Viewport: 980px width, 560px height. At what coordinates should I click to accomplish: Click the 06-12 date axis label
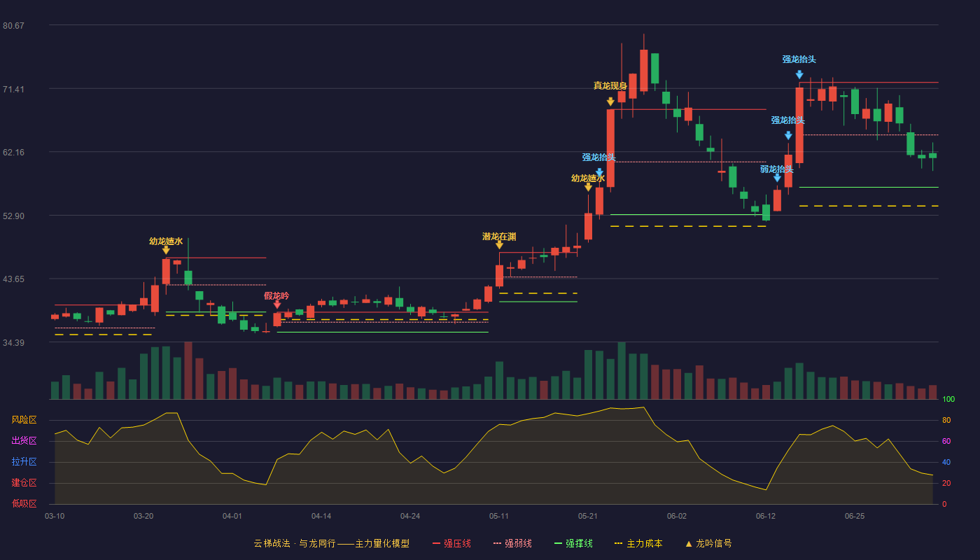(766, 516)
